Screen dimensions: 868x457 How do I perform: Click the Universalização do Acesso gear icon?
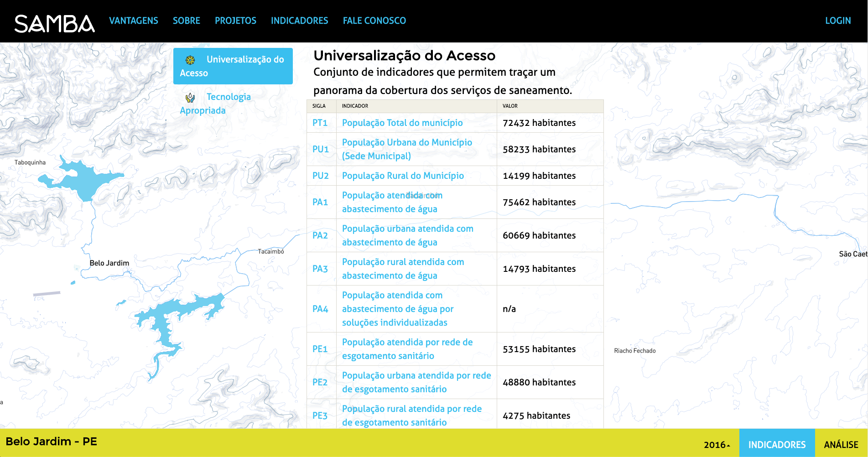190,60
